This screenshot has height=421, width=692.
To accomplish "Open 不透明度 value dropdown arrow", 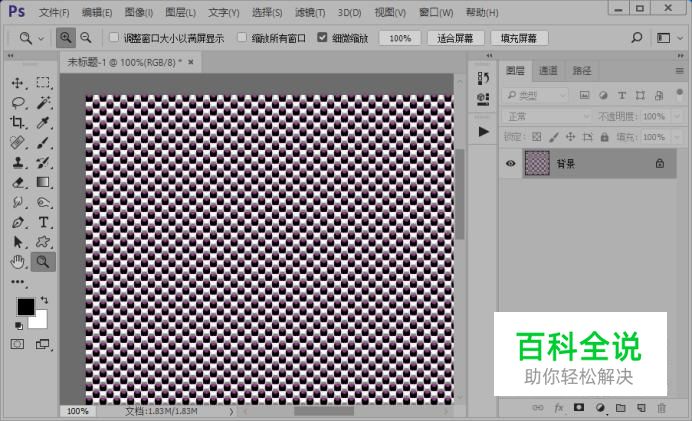I will pyautogui.click(x=676, y=117).
